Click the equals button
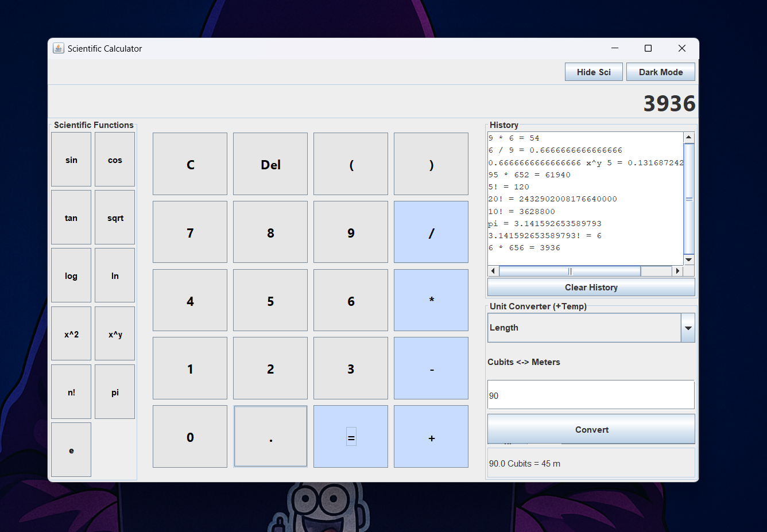The width and height of the screenshot is (767, 532). [351, 437]
